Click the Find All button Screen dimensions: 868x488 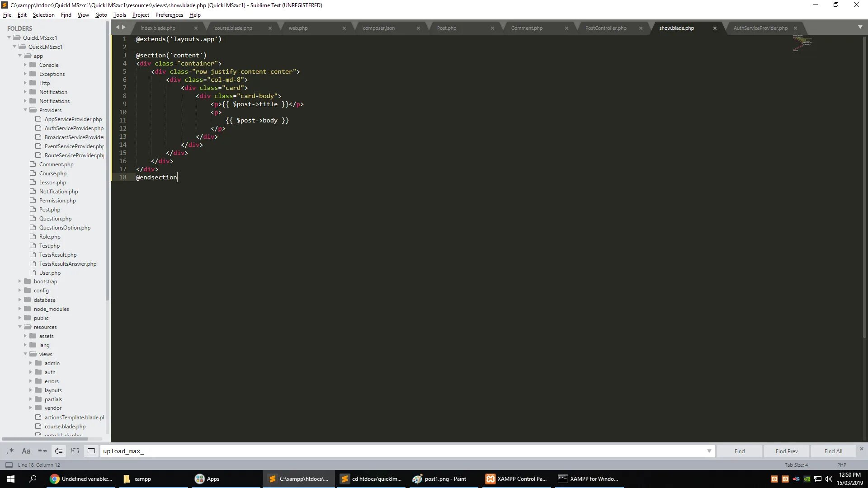(834, 451)
